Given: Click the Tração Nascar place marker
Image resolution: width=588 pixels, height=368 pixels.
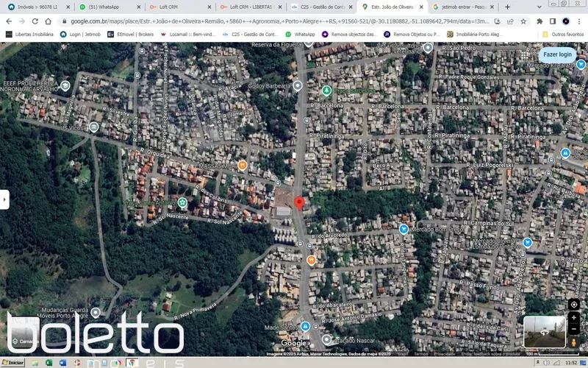Looking at the screenshot, I should click(326, 339).
